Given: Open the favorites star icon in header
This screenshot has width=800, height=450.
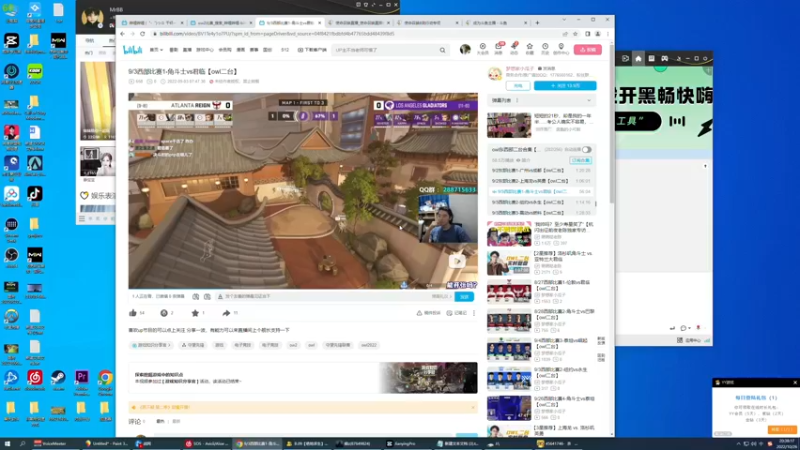Looking at the screenshot, I should 530,48.
